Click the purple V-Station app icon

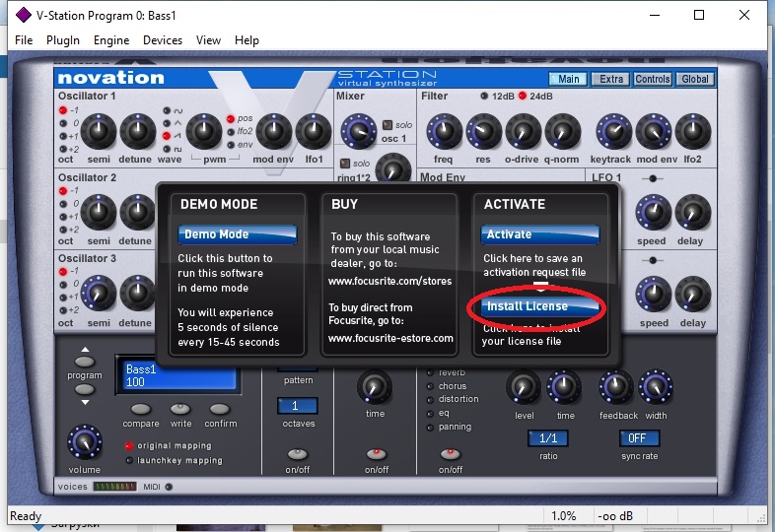(23, 15)
